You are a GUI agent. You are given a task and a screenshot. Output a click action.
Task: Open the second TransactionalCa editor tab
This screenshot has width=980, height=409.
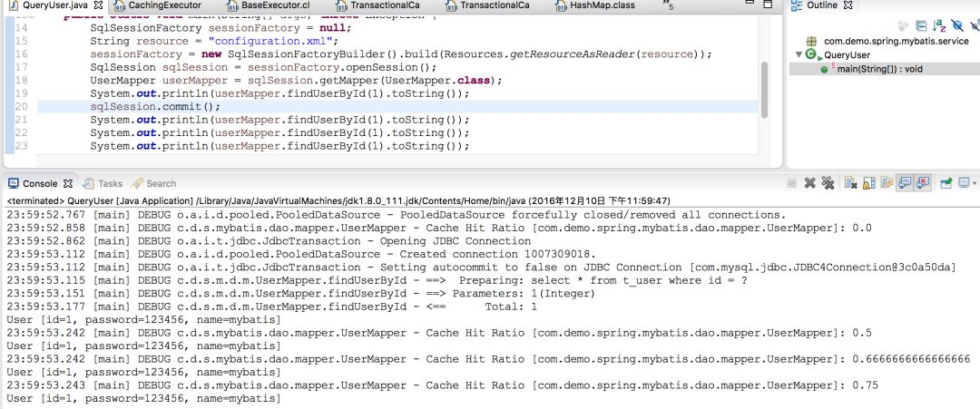[495, 5]
